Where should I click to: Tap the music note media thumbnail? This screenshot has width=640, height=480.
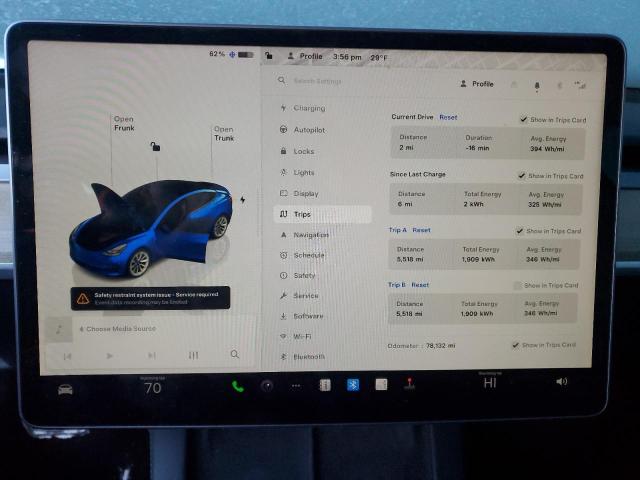59,329
